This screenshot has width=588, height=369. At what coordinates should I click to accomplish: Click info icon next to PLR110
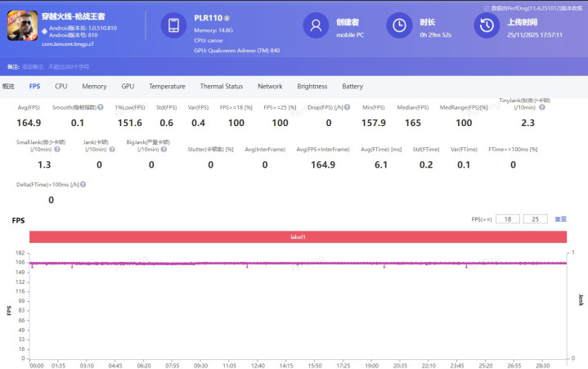[x=227, y=18]
